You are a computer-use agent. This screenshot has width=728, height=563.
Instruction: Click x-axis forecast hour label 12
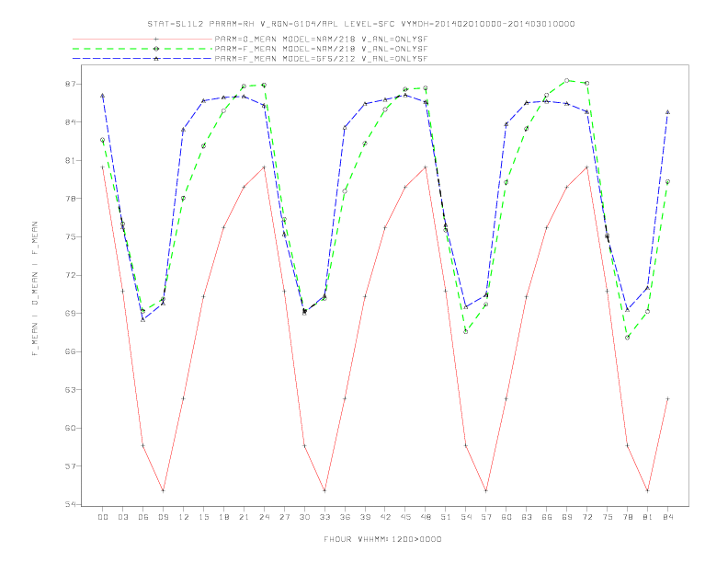pos(184,517)
